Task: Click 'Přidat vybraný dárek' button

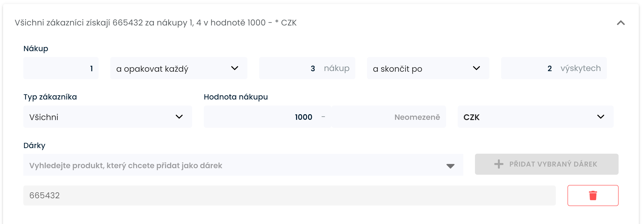Action: point(547,164)
